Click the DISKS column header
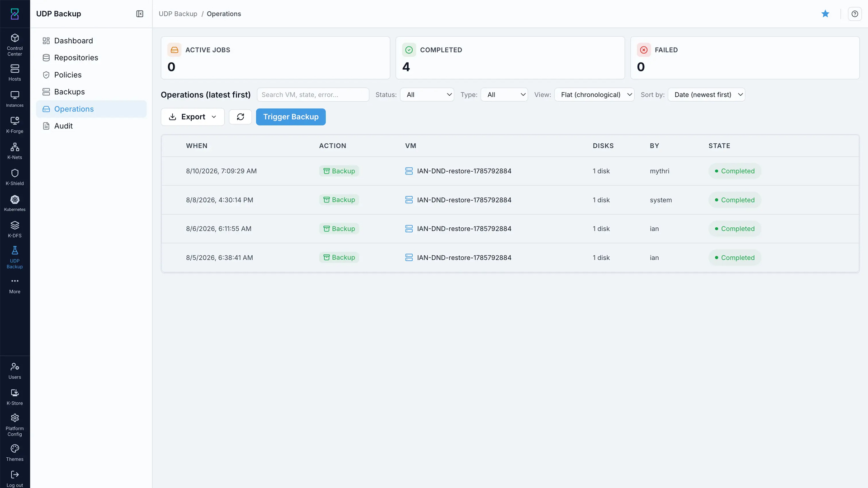This screenshot has width=868, height=488. pos(603,146)
